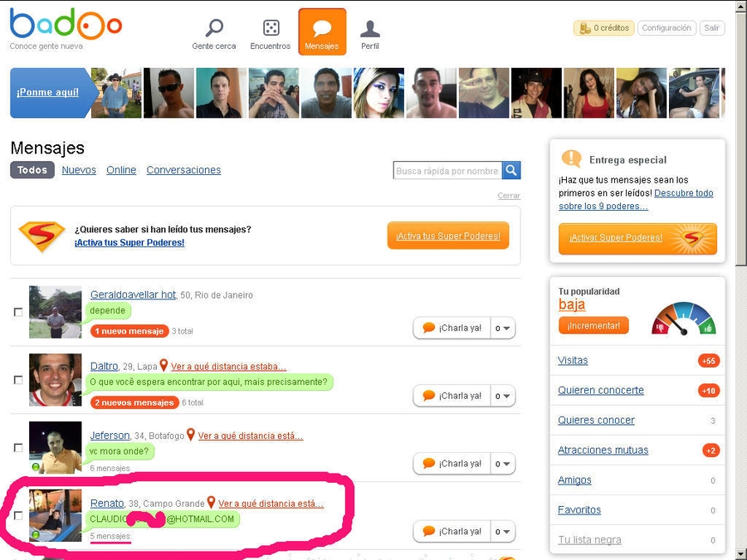Open Encuentros dice icon
The height and width of the screenshot is (560, 747).
(x=271, y=29)
